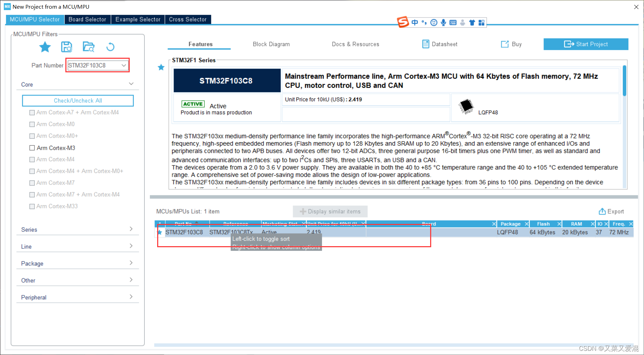Select the STM32F103C8 part number cell
644x355 pixels.
184,232
